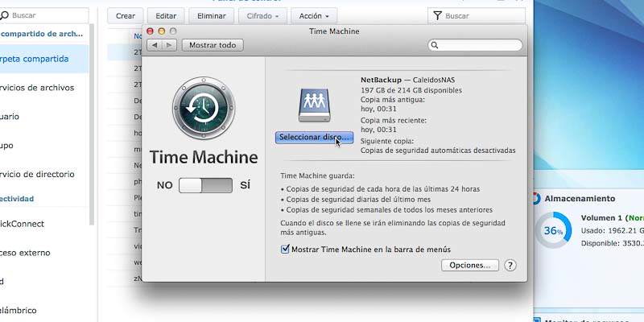This screenshot has height=322, width=644.
Task: Open the Cifrado dropdown
Action: pos(263,16)
